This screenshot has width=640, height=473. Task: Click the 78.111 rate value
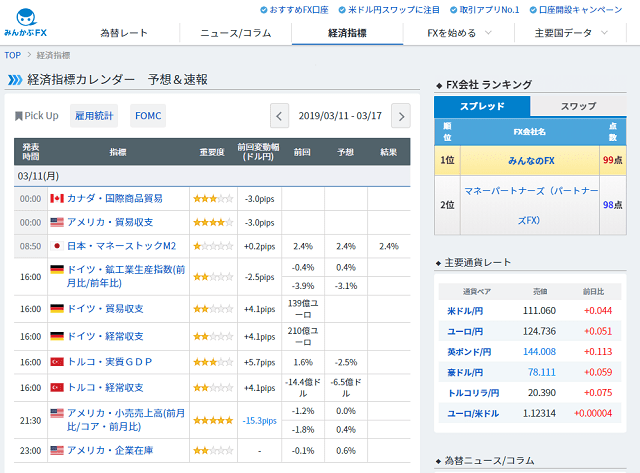point(542,372)
